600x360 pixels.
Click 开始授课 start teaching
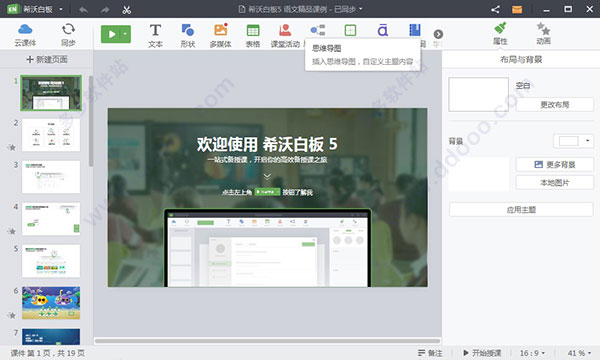(482, 353)
